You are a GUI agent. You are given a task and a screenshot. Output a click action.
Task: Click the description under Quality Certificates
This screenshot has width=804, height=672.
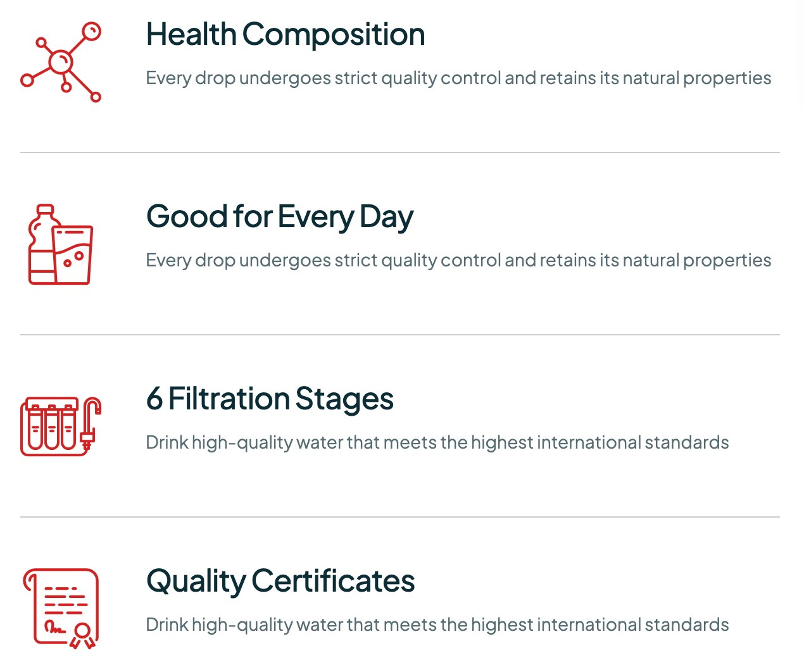point(437,625)
